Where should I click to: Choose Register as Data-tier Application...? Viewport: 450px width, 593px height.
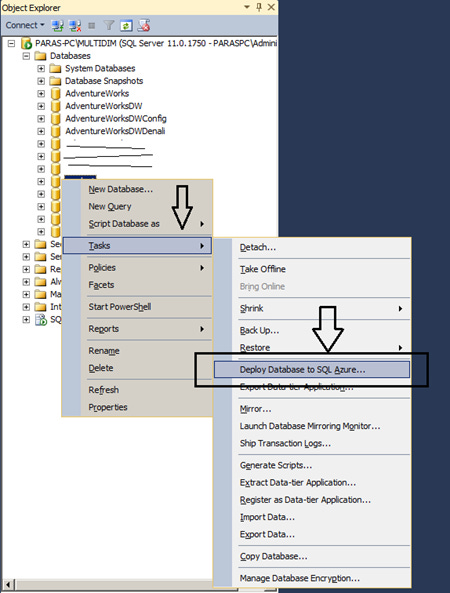312,500
